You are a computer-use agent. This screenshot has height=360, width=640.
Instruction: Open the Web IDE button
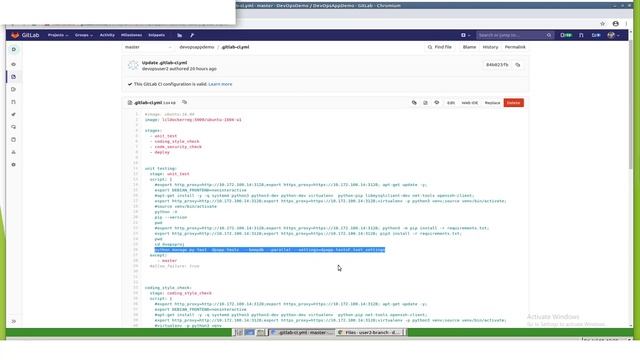pyautogui.click(x=469, y=103)
